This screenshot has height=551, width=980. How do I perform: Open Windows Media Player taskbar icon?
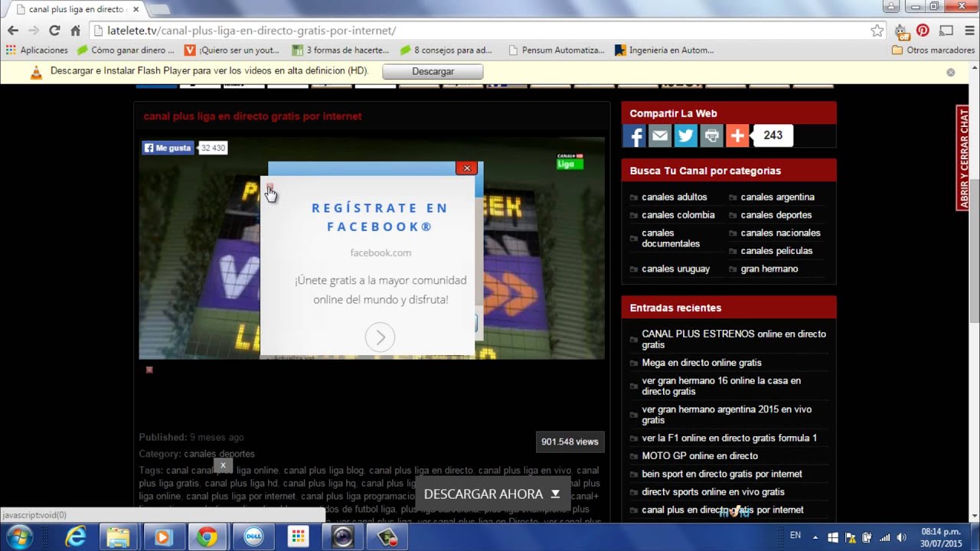pos(162,537)
